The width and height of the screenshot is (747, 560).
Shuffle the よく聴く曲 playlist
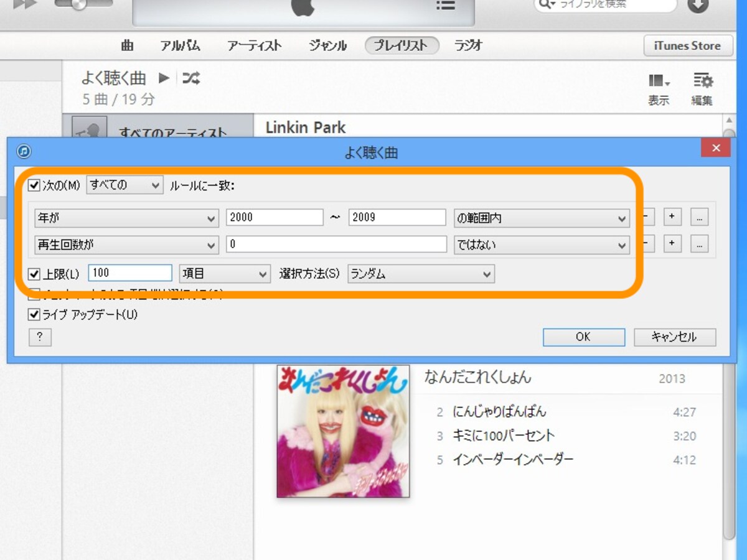(190, 78)
